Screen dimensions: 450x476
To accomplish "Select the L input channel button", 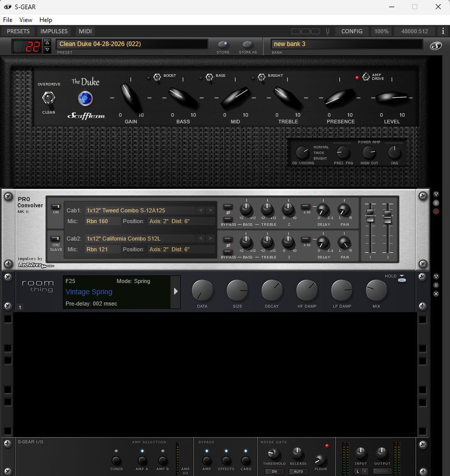I will pyautogui.click(x=358, y=471).
